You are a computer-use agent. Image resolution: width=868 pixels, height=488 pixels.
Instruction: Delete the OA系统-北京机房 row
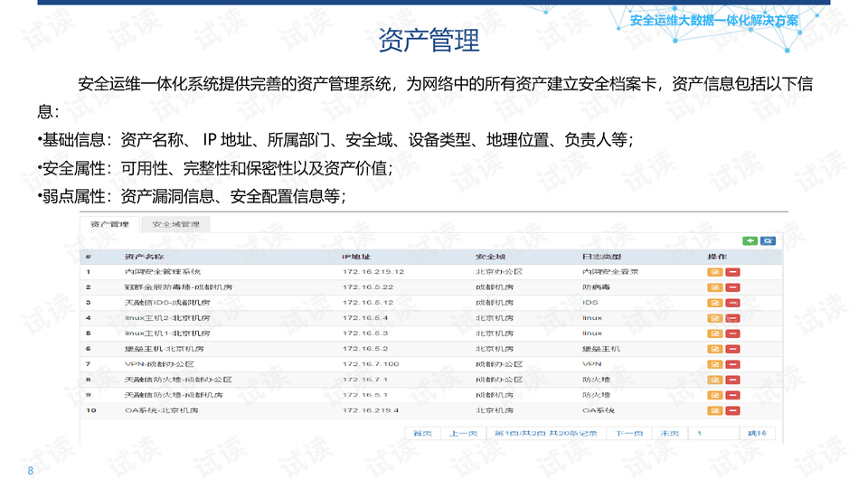(x=732, y=410)
